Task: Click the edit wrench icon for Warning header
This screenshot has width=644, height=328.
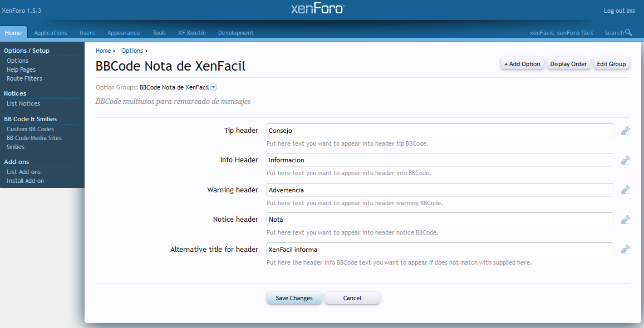Action: pyautogui.click(x=625, y=190)
